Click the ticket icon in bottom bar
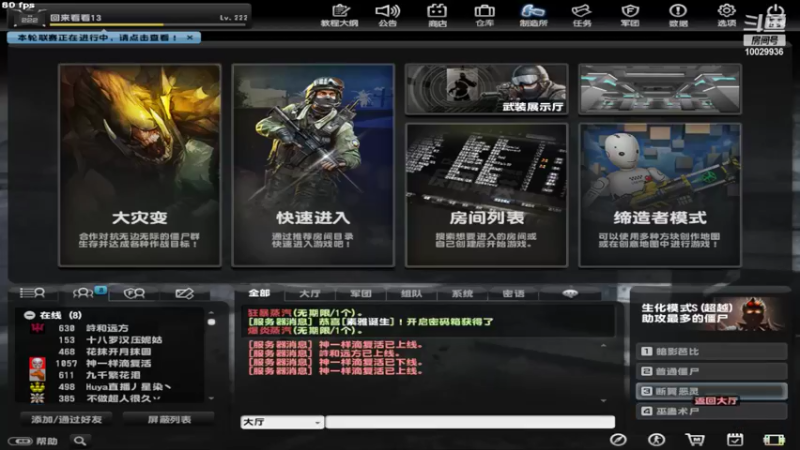800x450 pixels. pyautogui.click(x=774, y=440)
